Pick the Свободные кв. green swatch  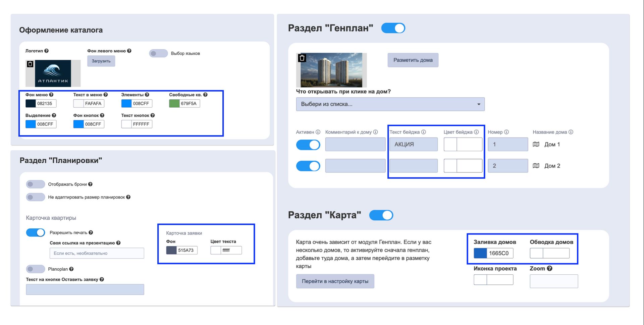174,104
